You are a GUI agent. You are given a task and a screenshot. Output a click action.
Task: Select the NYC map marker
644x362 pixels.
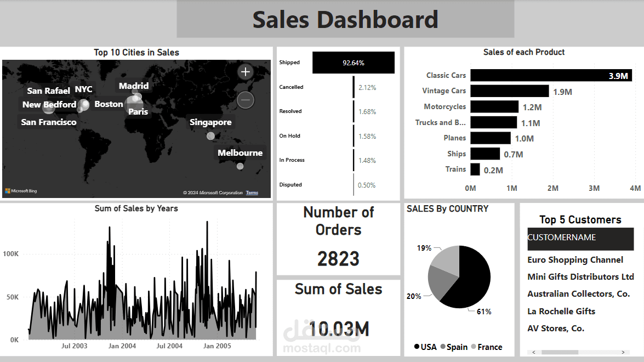[x=84, y=105]
